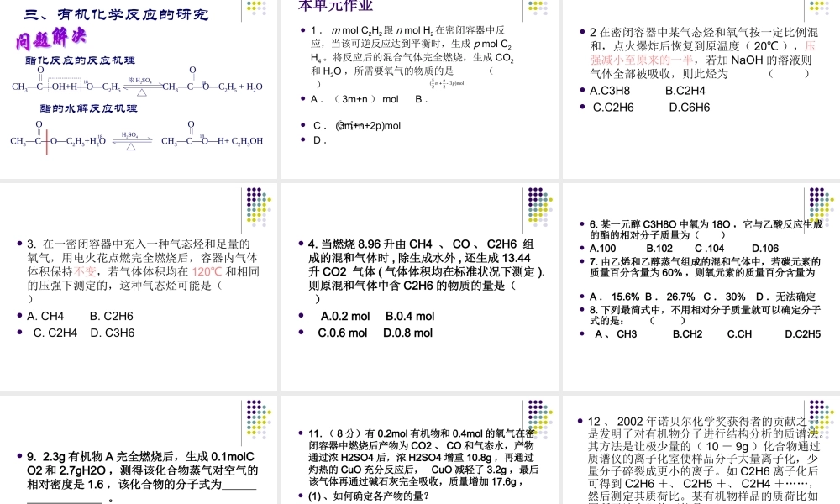This screenshot has height=504, width=840.
Task: Select the text 酯的水解反应机理
Action: point(88,108)
